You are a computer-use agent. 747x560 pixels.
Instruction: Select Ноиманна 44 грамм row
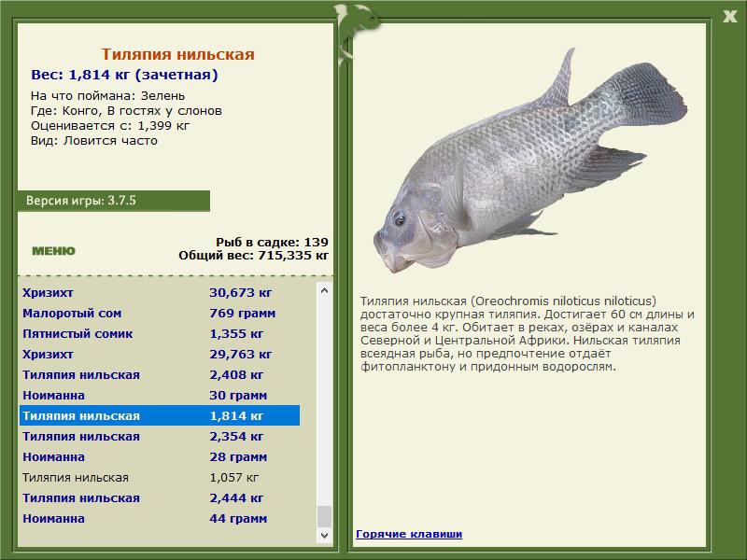tap(159, 518)
